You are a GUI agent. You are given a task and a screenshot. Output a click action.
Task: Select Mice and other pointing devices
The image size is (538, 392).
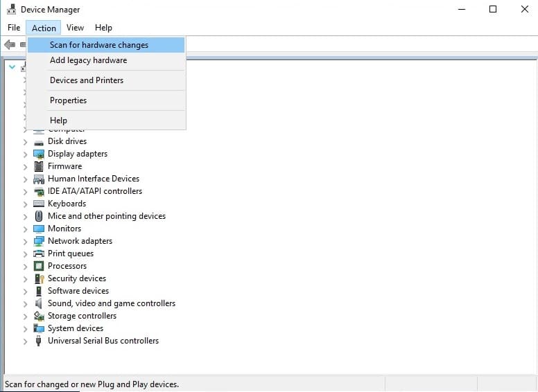tap(107, 216)
